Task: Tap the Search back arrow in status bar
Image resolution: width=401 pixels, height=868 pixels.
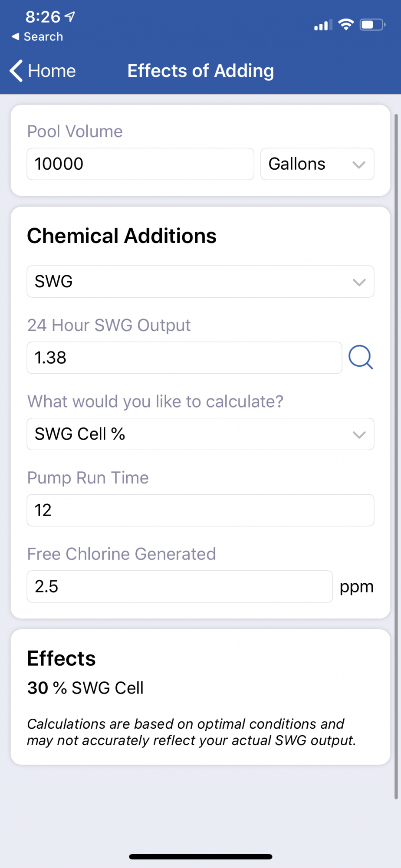Action: click(16, 36)
